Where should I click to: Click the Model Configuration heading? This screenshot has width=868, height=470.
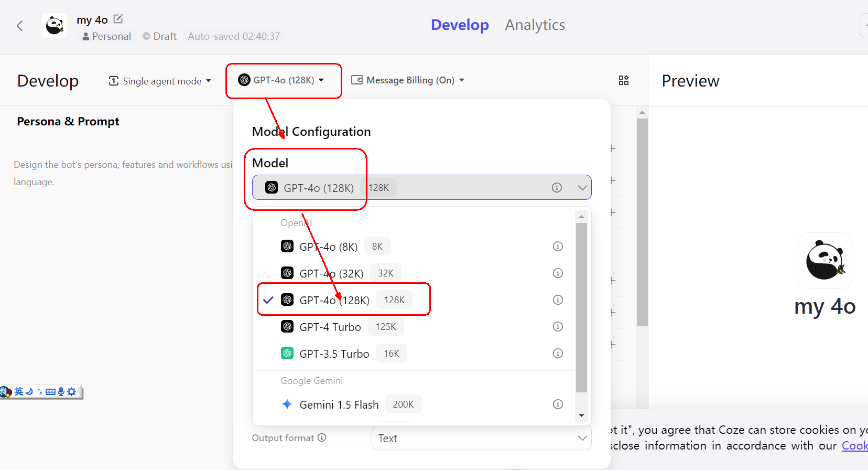[311, 132]
